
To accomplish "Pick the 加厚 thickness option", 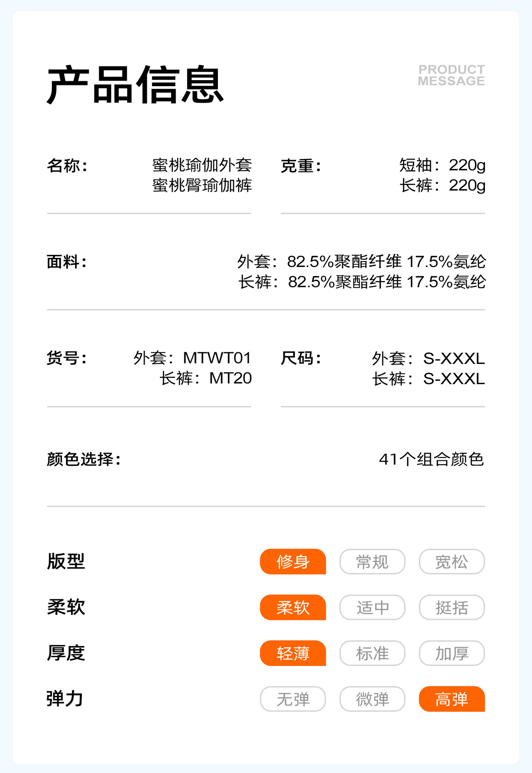I will click(451, 653).
